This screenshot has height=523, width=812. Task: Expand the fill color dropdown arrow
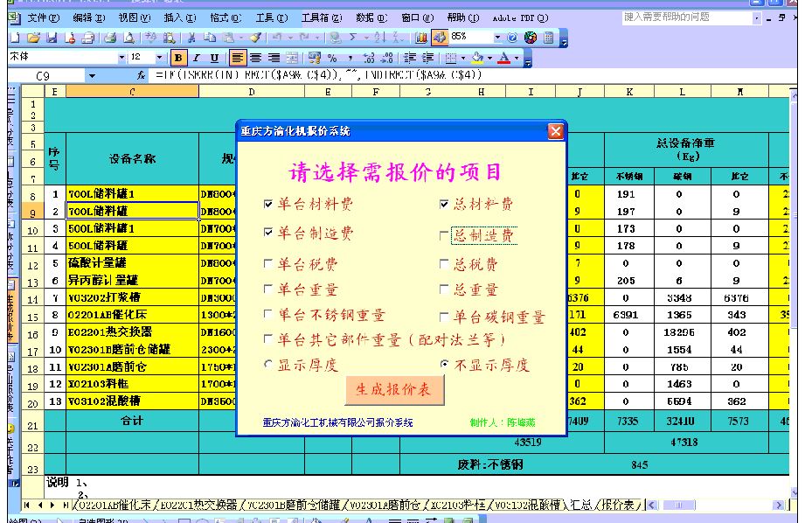pyautogui.click(x=489, y=58)
